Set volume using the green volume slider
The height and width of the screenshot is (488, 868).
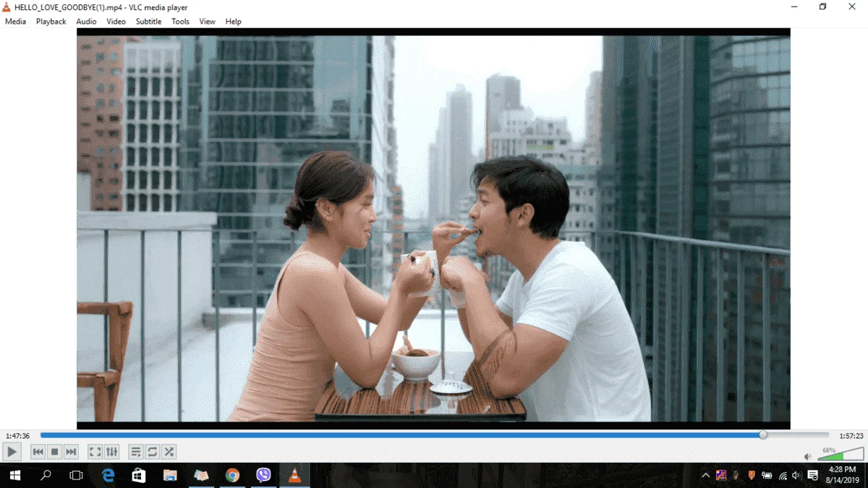click(x=841, y=455)
